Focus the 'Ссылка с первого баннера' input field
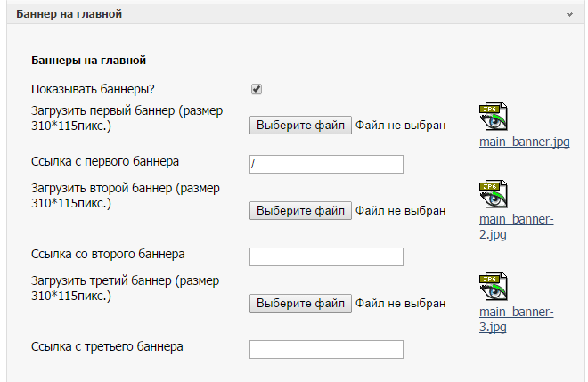Screen dimensions: 588x382 tap(326, 164)
